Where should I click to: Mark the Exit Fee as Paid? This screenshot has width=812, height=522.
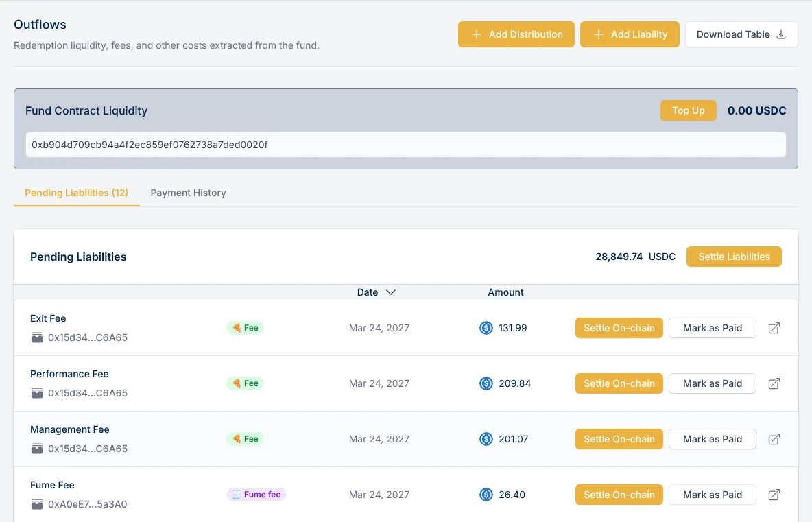coord(712,328)
